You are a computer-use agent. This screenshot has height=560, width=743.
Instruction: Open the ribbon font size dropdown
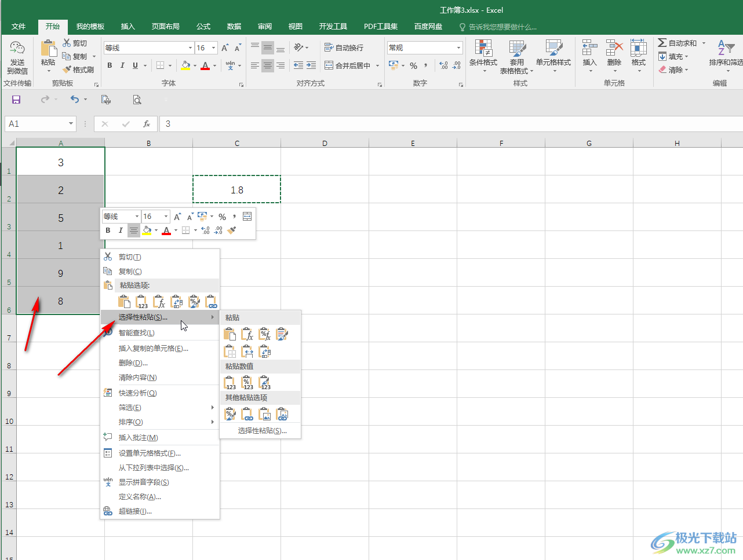tap(214, 48)
